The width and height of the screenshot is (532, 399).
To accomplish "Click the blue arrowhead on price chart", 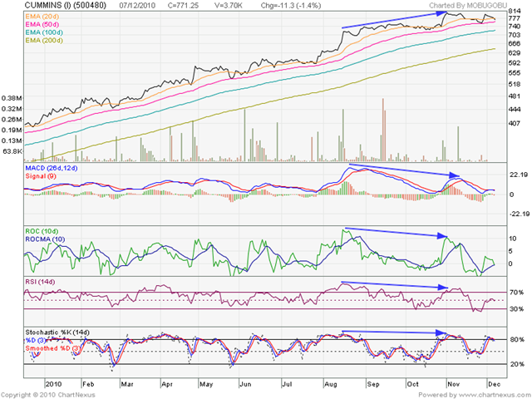I will [x=441, y=13].
